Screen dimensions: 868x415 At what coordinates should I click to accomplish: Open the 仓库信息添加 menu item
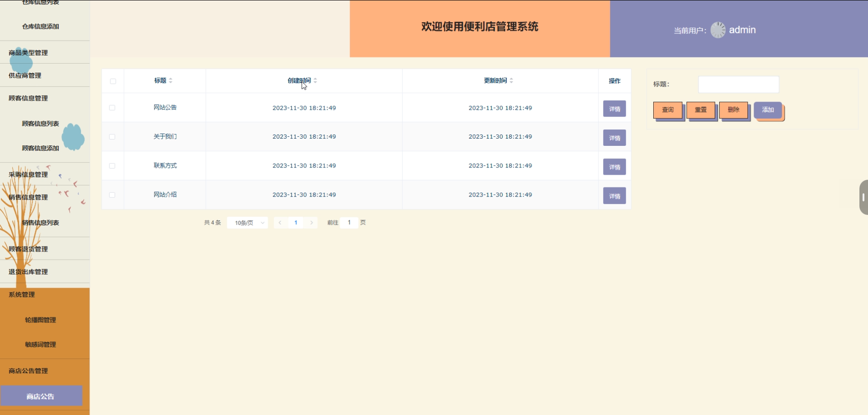coord(41,27)
